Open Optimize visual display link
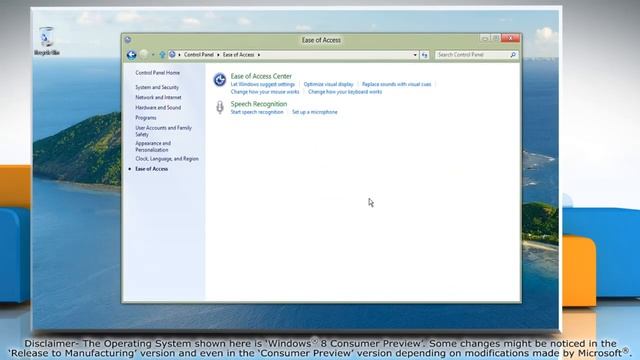 [x=329, y=84]
